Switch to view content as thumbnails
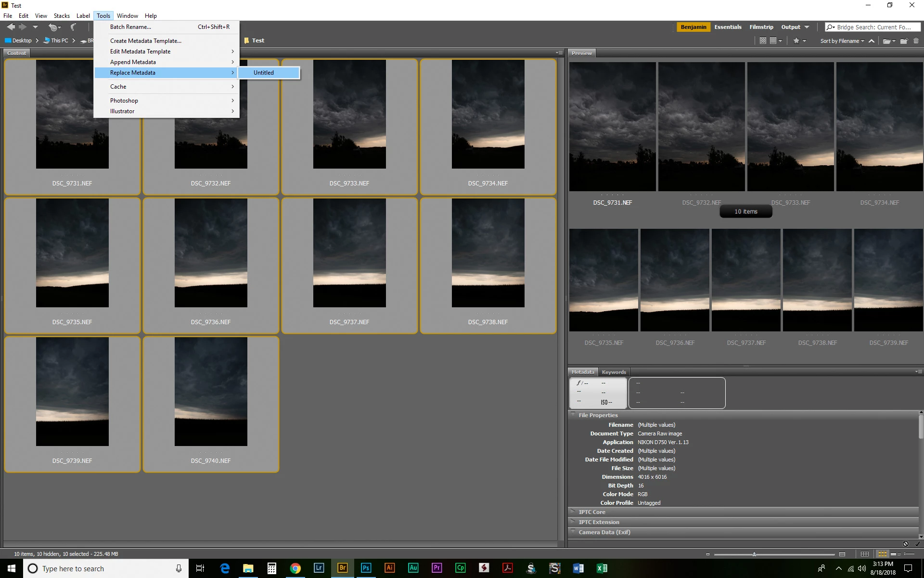 click(x=883, y=554)
